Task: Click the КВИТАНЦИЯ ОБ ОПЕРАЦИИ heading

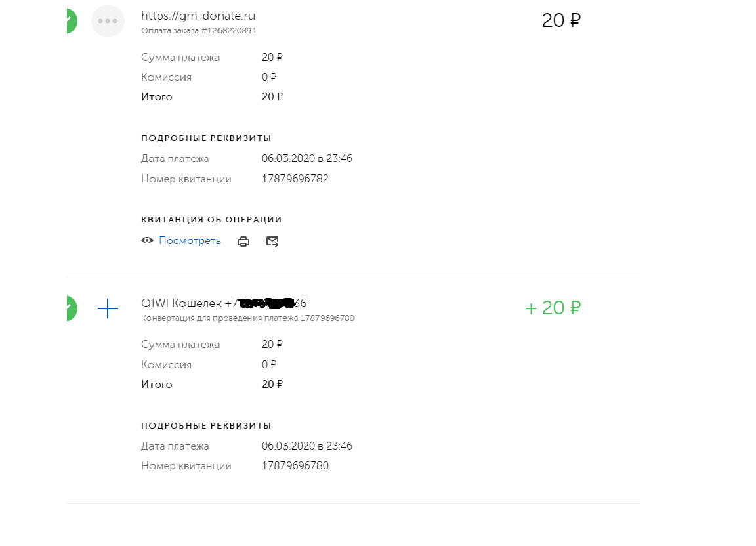Action: point(211,220)
